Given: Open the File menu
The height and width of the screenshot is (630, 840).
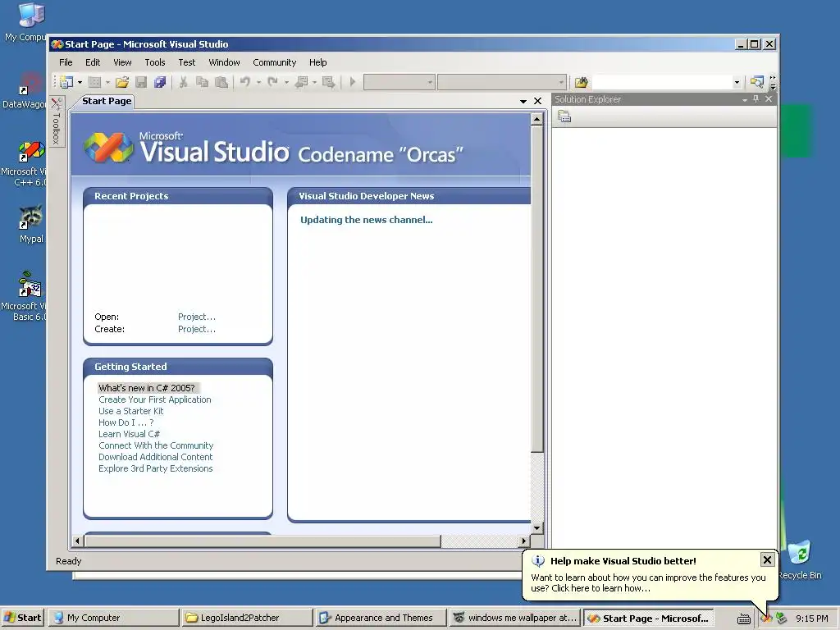Looking at the screenshot, I should tap(66, 62).
